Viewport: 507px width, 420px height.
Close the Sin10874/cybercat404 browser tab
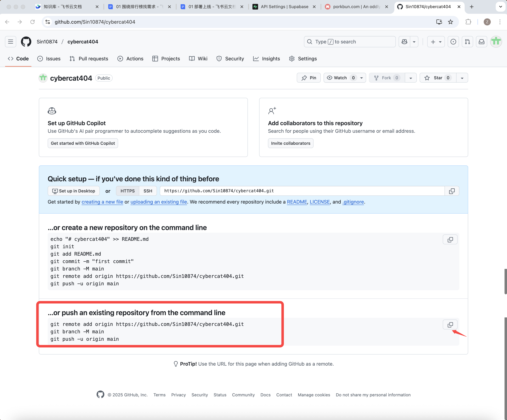click(459, 7)
